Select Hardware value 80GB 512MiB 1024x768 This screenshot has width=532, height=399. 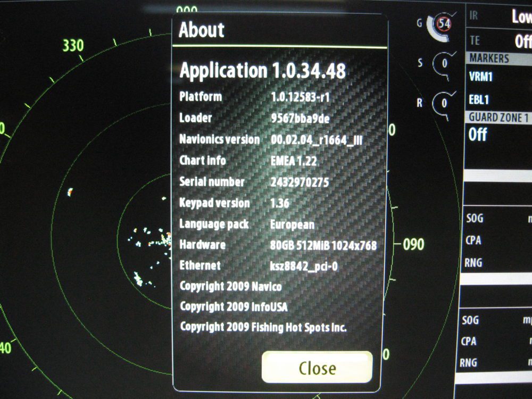(323, 245)
